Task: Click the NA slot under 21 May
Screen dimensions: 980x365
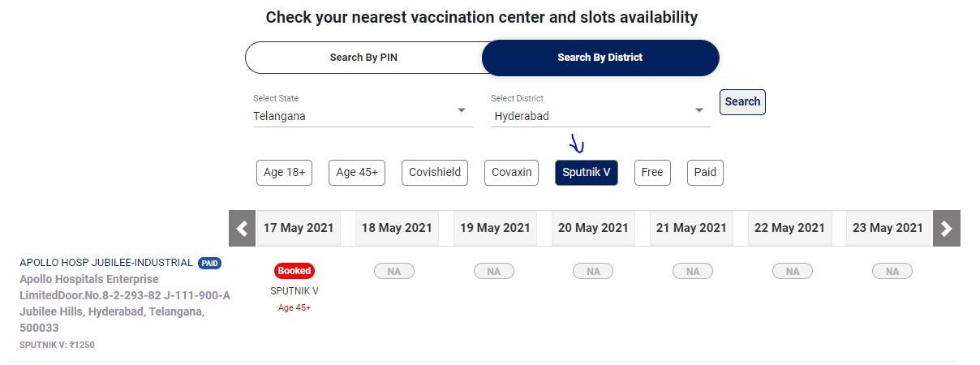Action: point(692,271)
